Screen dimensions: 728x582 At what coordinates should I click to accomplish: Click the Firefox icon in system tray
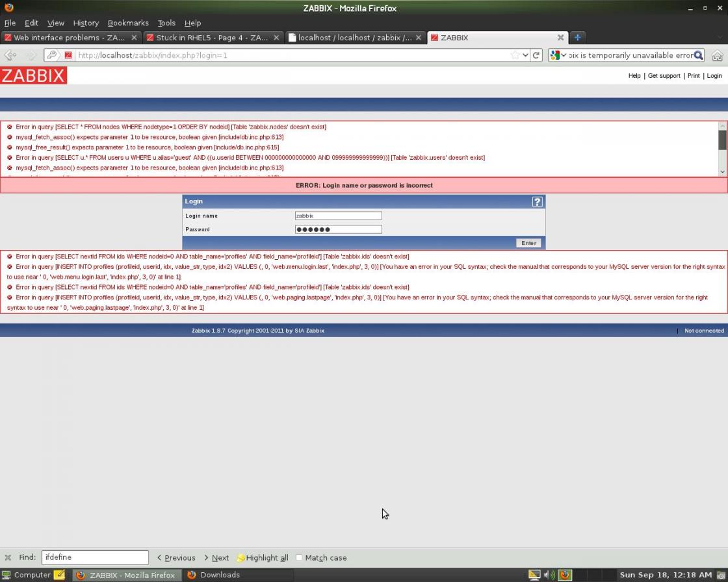tap(565, 575)
